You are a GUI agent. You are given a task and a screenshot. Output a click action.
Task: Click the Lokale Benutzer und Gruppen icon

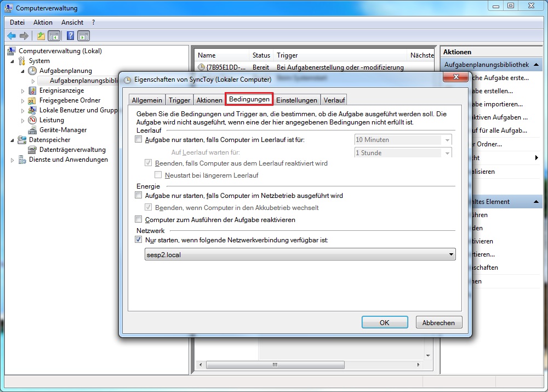32,110
